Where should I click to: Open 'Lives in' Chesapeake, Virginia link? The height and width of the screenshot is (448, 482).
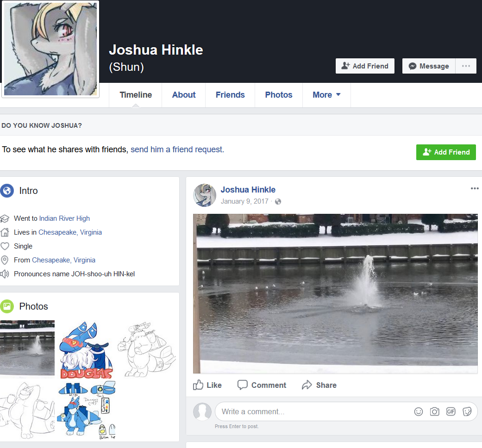pyautogui.click(x=70, y=232)
